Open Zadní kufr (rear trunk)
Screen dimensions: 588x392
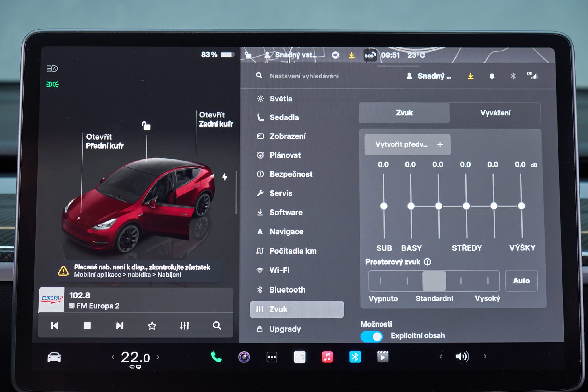coord(216,119)
